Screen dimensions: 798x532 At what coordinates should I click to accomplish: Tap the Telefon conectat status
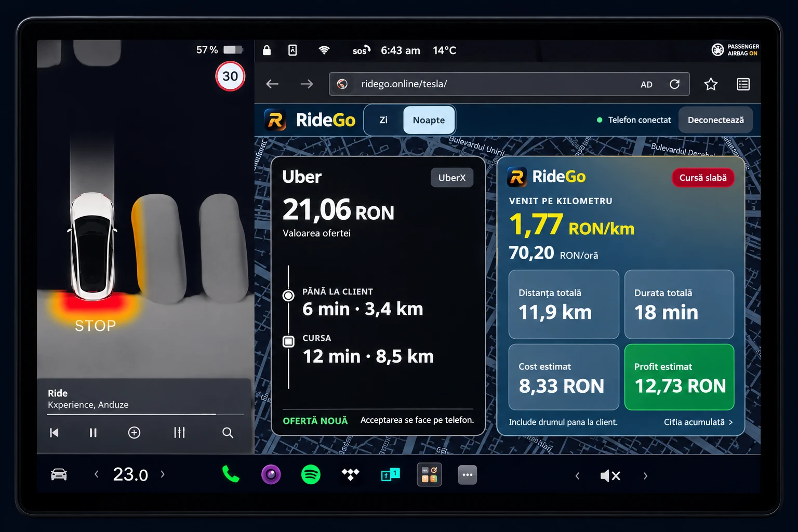point(634,120)
